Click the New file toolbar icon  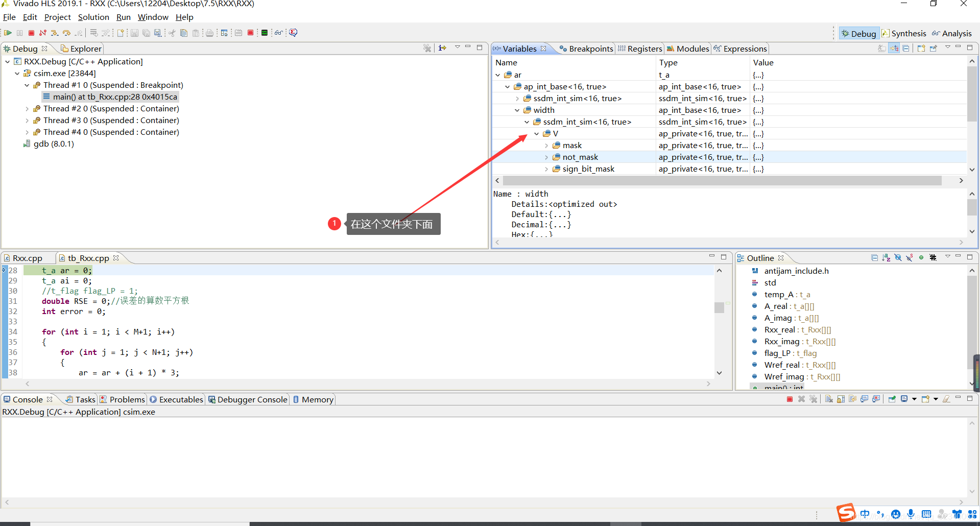pyautogui.click(x=121, y=33)
